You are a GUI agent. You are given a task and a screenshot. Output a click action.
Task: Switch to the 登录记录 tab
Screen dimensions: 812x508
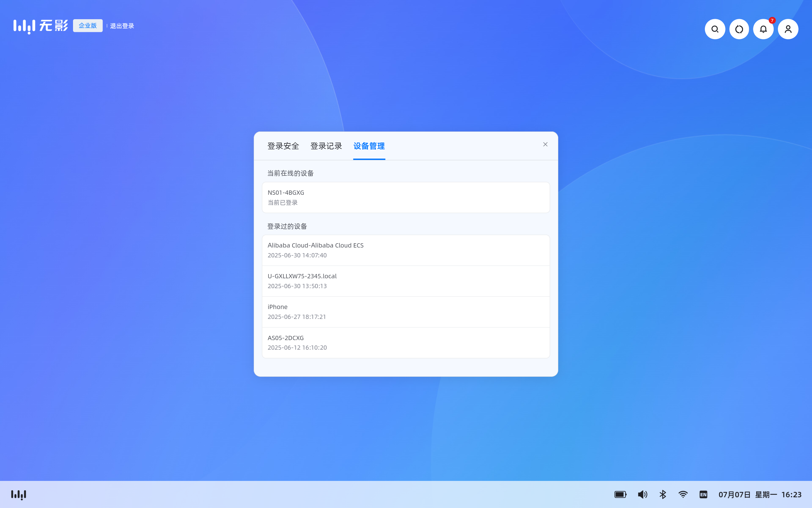pos(326,146)
